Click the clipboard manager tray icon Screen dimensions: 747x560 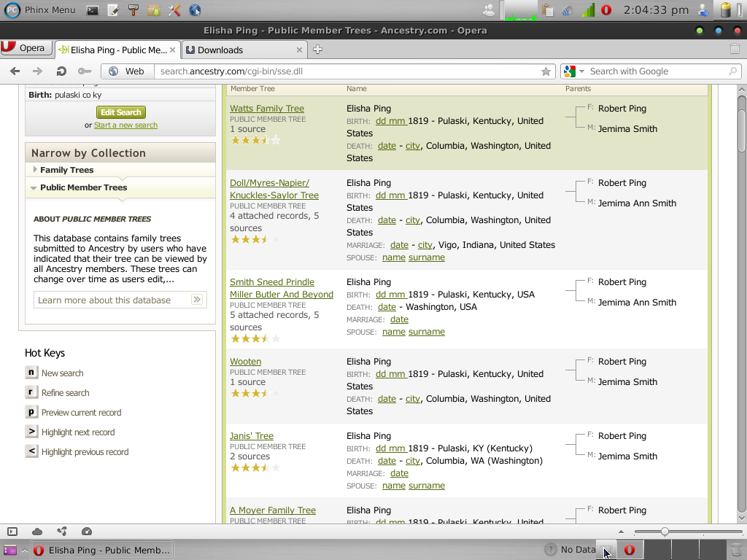[547, 10]
